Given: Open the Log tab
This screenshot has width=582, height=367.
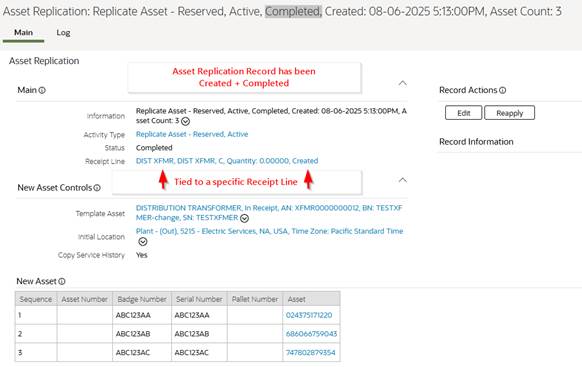Looking at the screenshot, I should (x=63, y=33).
